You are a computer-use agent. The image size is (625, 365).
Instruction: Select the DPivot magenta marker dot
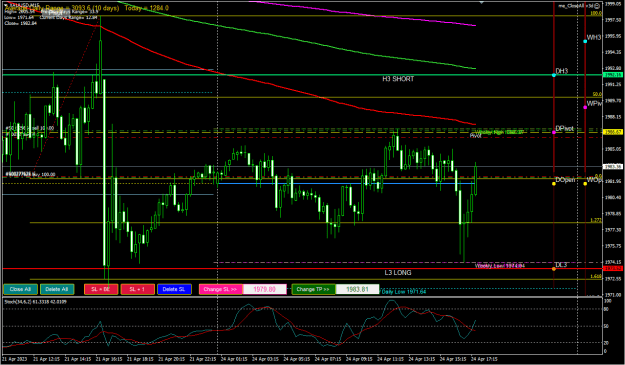coord(554,132)
